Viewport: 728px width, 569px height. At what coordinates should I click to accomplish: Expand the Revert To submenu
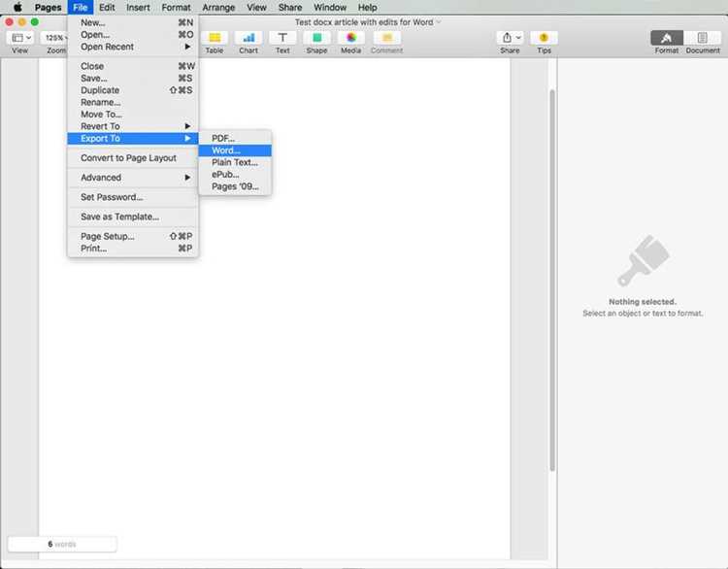(x=133, y=126)
